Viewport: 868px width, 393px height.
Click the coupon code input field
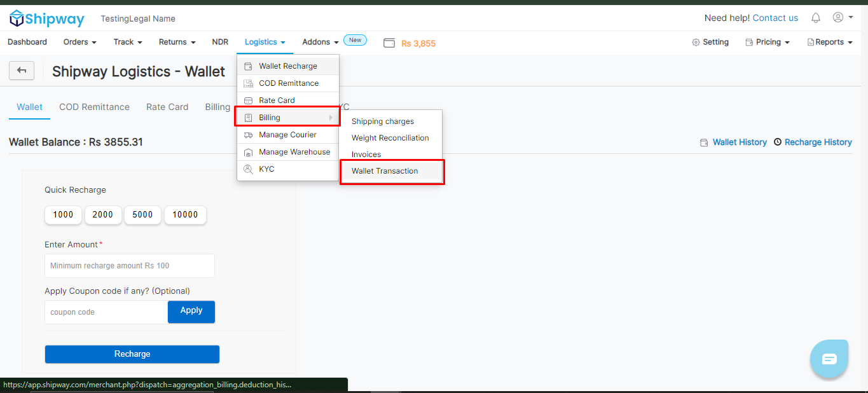[x=106, y=312]
